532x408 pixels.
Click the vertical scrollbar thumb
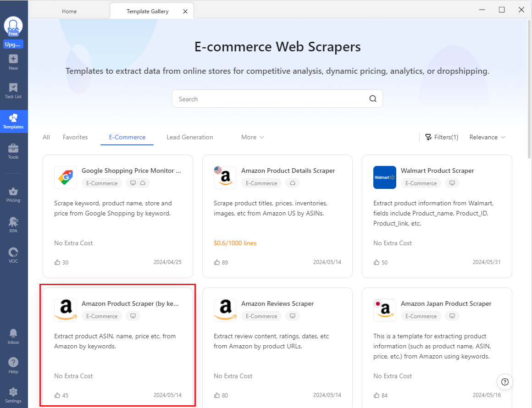click(529, 89)
